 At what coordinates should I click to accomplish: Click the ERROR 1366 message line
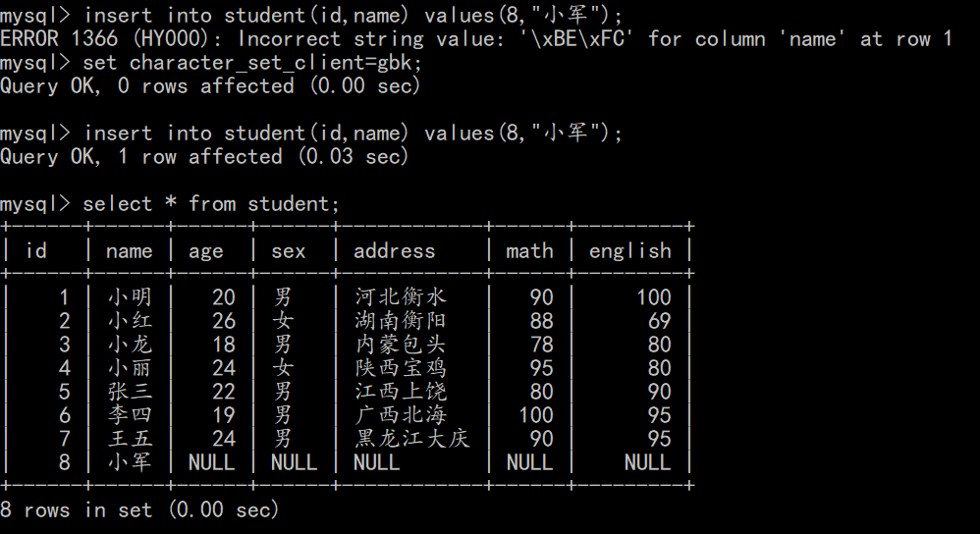point(476,39)
